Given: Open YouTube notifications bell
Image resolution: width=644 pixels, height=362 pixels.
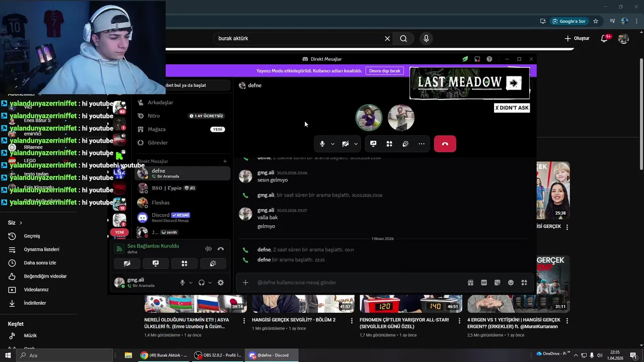Looking at the screenshot, I should (605, 38).
